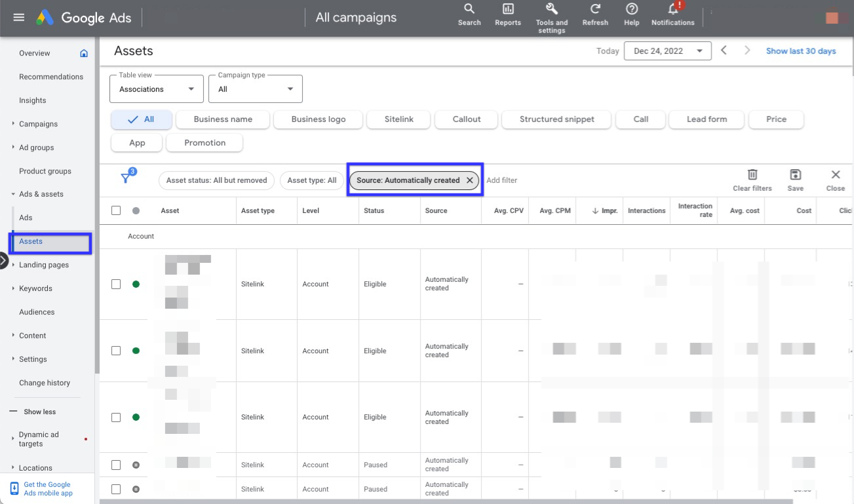Click green status dot of first Sitelink
This screenshot has height=504, width=854.
point(136,284)
